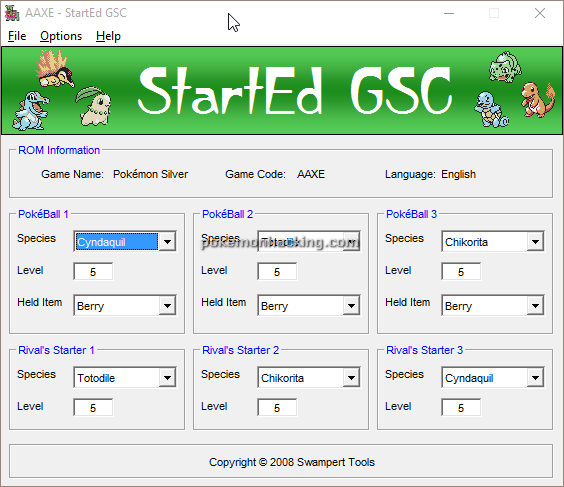Open the Help menu
The width and height of the screenshot is (564, 487).
pyautogui.click(x=108, y=36)
